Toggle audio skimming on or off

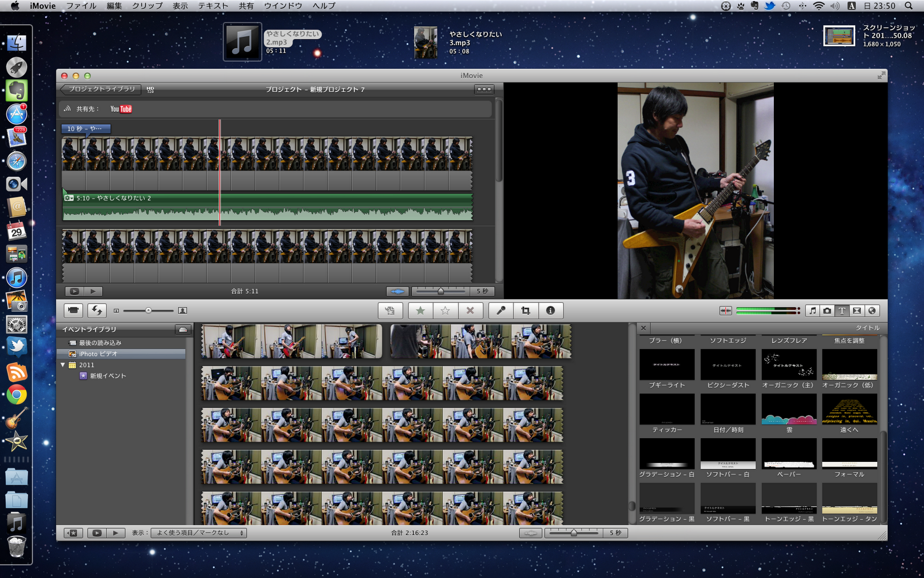(x=725, y=310)
